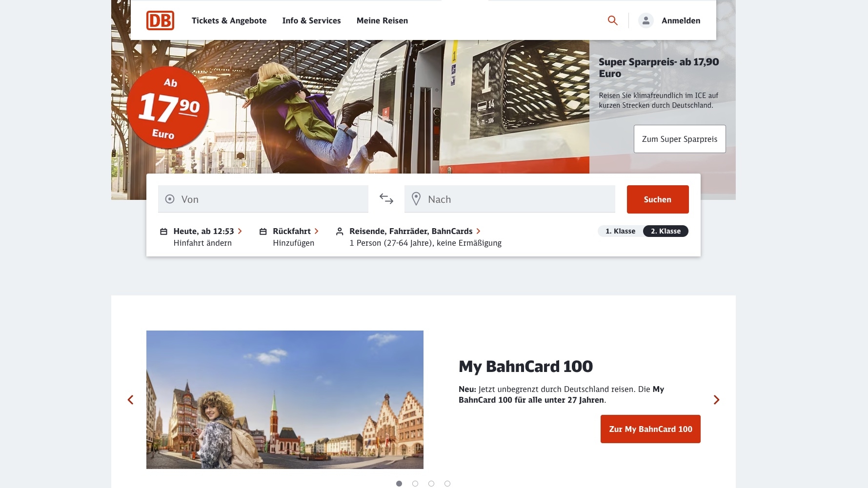
Task: Go to second carousel slide dot
Action: [415, 484]
